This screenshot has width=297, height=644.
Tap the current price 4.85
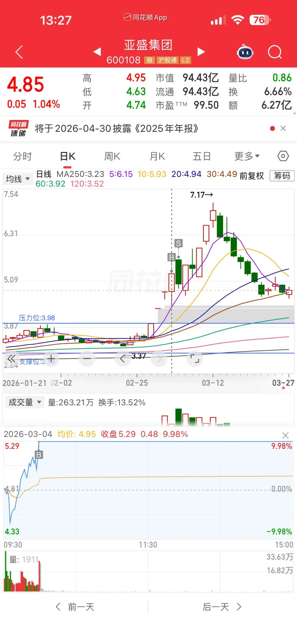[25, 84]
